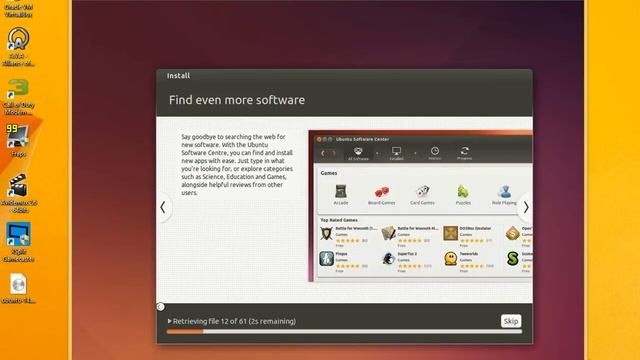
Task: Click the Teeworlds game icon
Action: coord(450,259)
